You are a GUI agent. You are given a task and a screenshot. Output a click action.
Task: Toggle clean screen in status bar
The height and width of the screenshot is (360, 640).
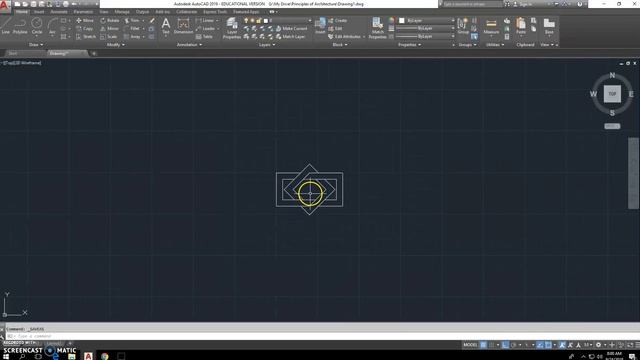[630, 345]
